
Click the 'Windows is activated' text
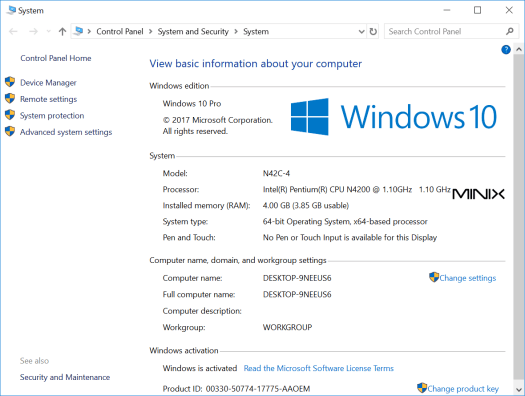200,368
